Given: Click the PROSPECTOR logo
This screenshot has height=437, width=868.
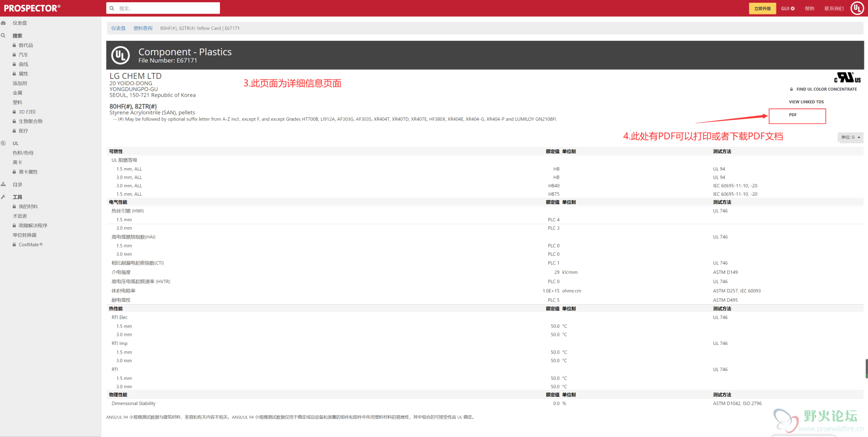Looking at the screenshot, I should [x=32, y=8].
